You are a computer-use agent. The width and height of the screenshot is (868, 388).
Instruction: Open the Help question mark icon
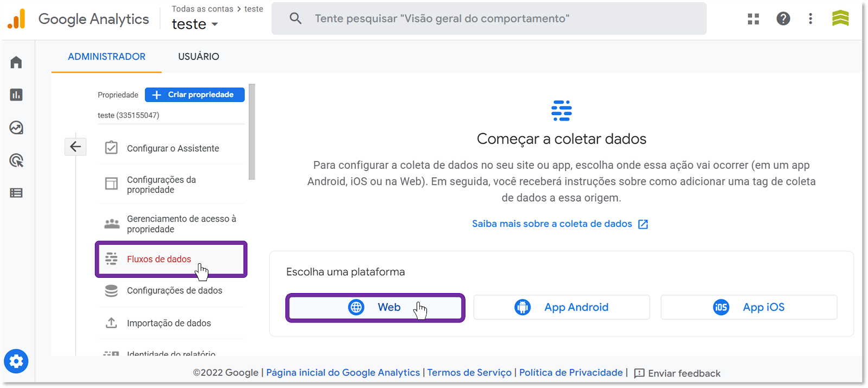[783, 19]
